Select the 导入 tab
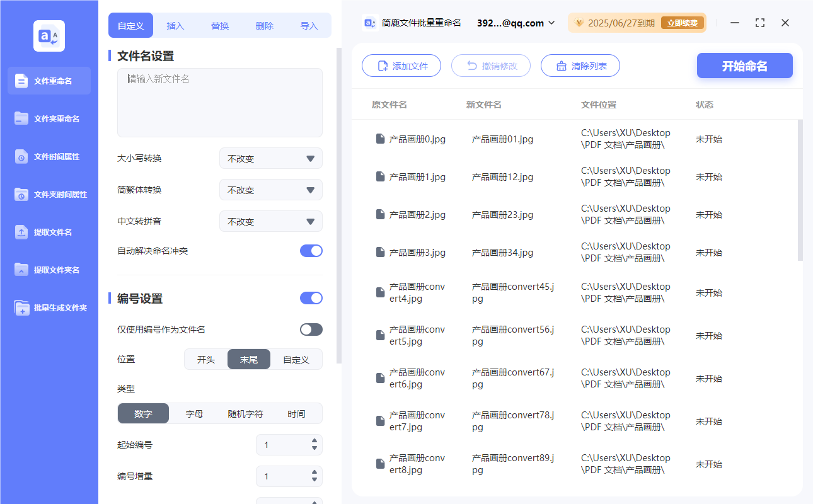Screen dimensions: 813x504 309,25
